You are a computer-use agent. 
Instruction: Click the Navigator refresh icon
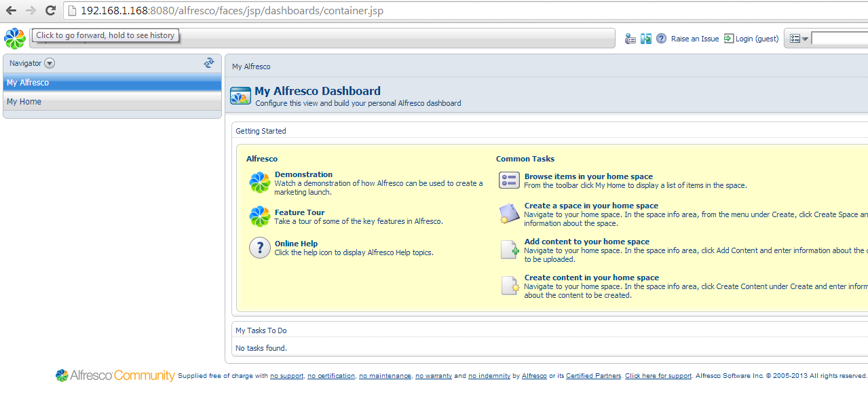tap(209, 63)
